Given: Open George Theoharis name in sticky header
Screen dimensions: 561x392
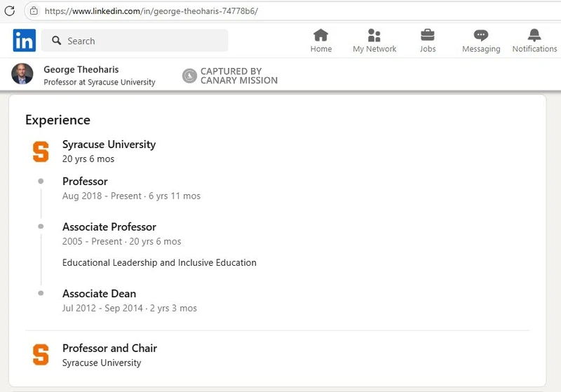Looking at the screenshot, I should coord(83,69).
